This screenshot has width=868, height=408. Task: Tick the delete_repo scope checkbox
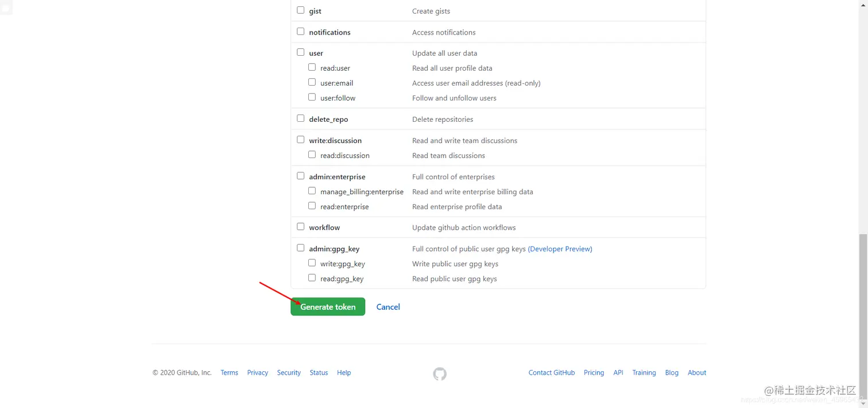pyautogui.click(x=301, y=118)
